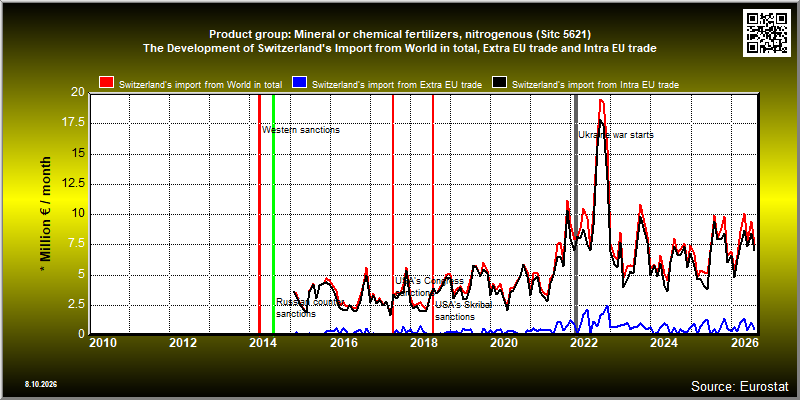Click the blue Extra EU legend swatch

coord(299,83)
